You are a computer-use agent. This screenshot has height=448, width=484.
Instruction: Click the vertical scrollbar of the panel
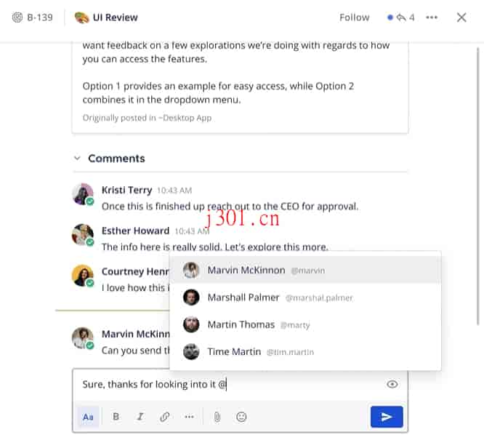(x=478, y=185)
